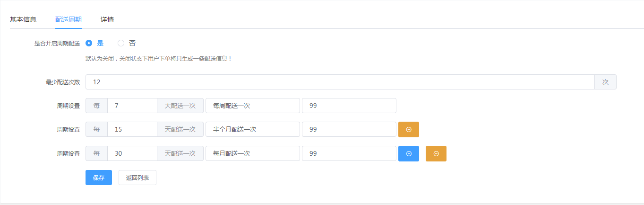The image size is (644, 205).
Task: Click the 保存 button
Action: click(99, 178)
